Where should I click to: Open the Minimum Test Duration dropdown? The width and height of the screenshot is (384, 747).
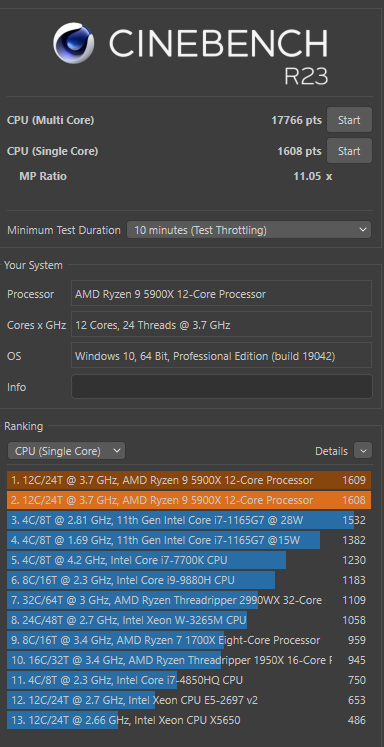(249, 230)
